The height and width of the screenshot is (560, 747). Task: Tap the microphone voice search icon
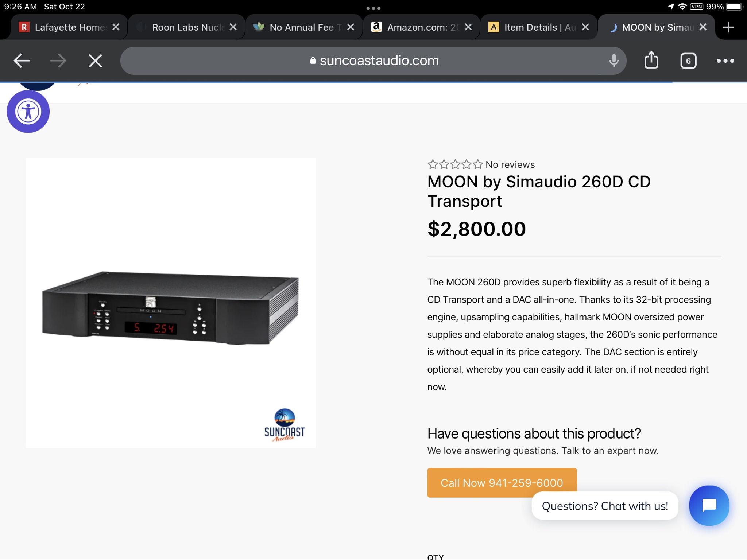tap(614, 61)
